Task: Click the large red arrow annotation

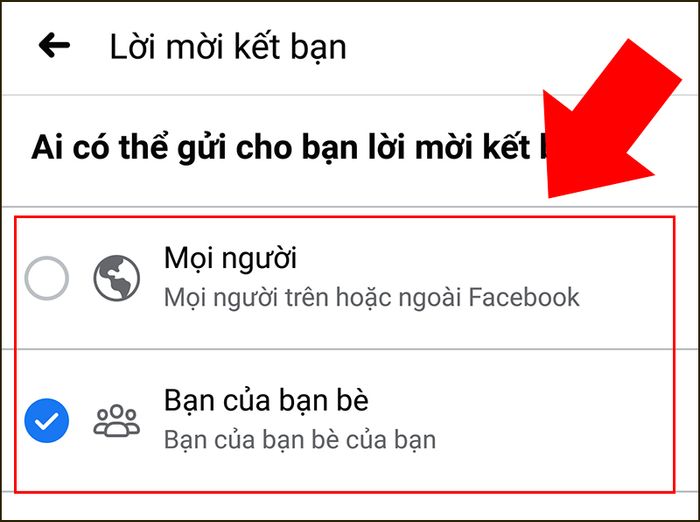Action: 612,118
